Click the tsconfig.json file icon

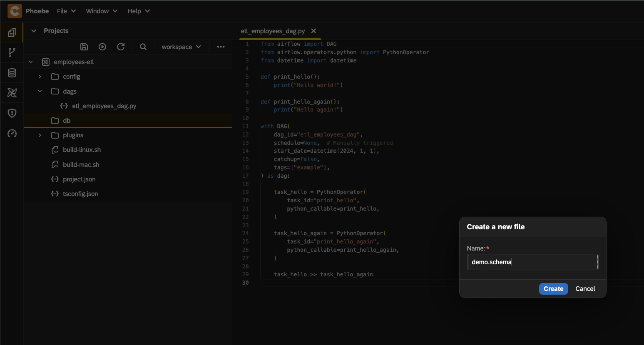pos(55,194)
